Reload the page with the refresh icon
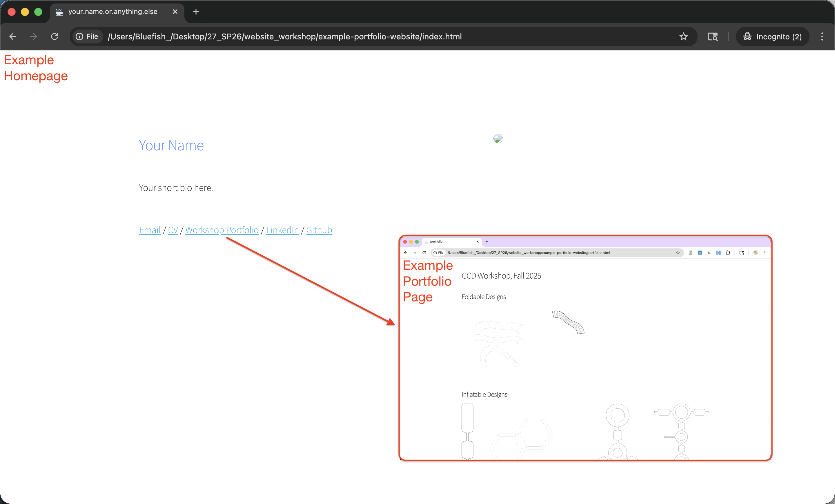This screenshot has width=835, height=504. click(55, 36)
